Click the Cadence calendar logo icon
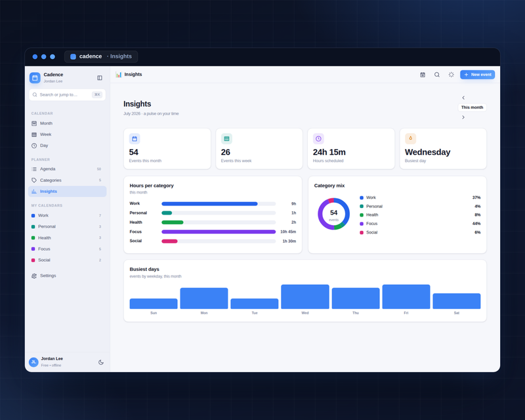This screenshot has height=420, width=525. pos(35,77)
